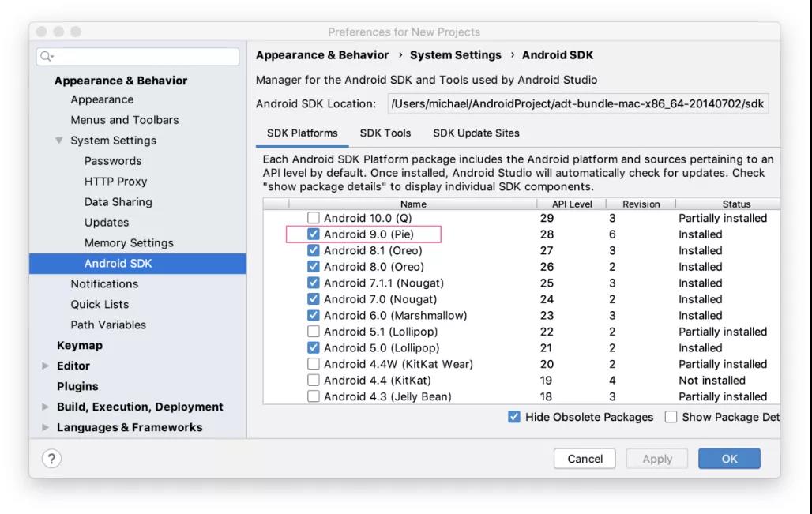This screenshot has width=812, height=514.
Task: Open the SDK Update Sites tab
Action: (x=476, y=133)
